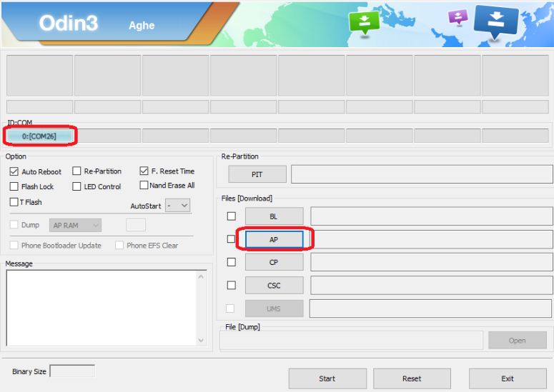
Task: Select the 0:[COM26] port slot
Action: click(39, 136)
